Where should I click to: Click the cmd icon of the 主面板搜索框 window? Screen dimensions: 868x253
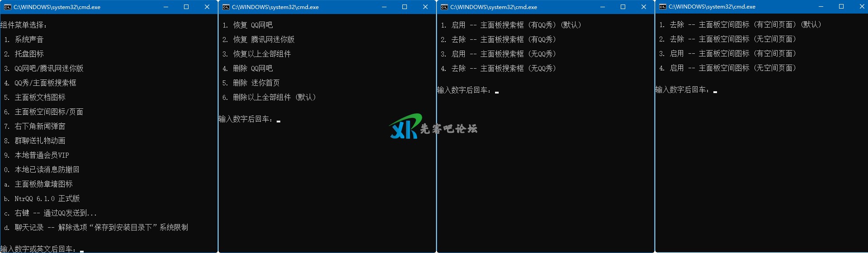pyautogui.click(x=444, y=7)
